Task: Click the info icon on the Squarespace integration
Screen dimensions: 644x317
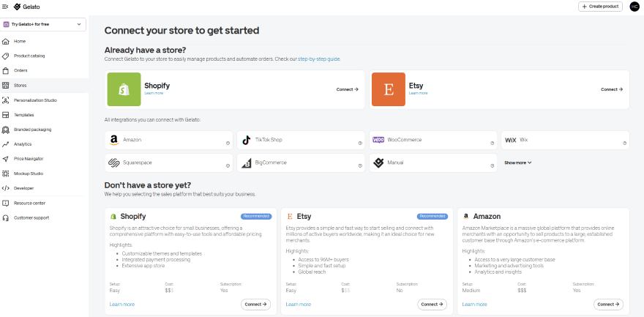Action: (x=228, y=166)
